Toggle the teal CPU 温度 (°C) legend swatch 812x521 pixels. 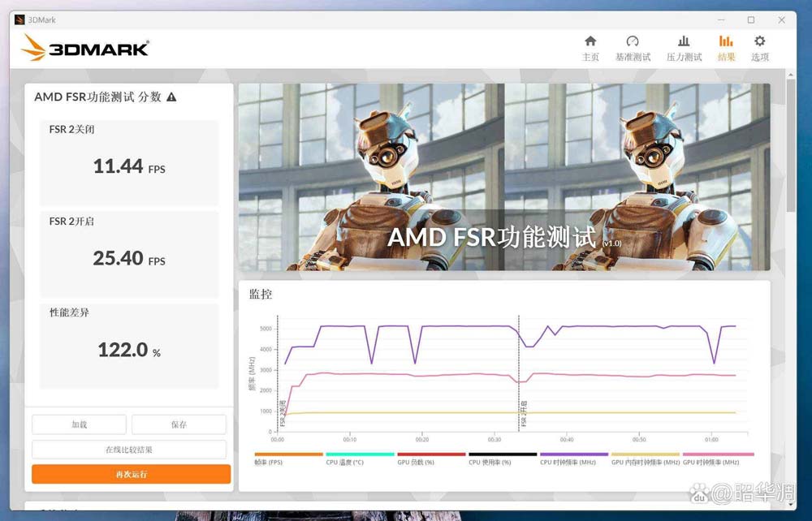360,454
